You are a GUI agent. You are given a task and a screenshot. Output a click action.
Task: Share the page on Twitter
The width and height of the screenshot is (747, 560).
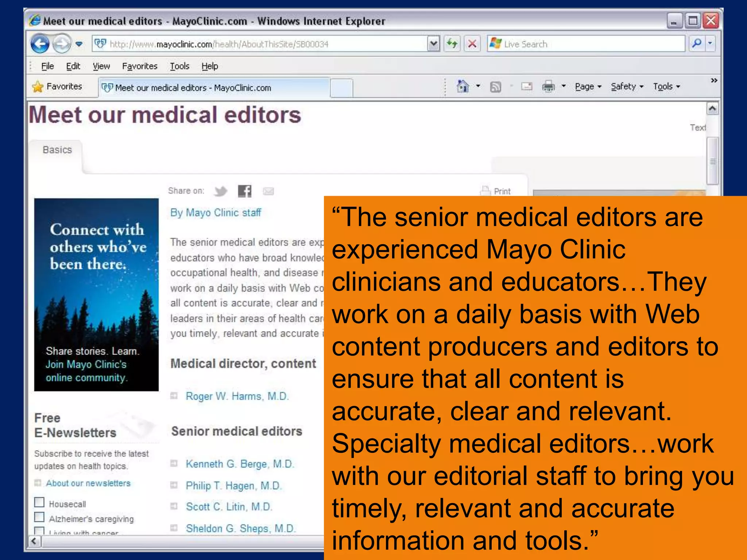pyautogui.click(x=221, y=191)
